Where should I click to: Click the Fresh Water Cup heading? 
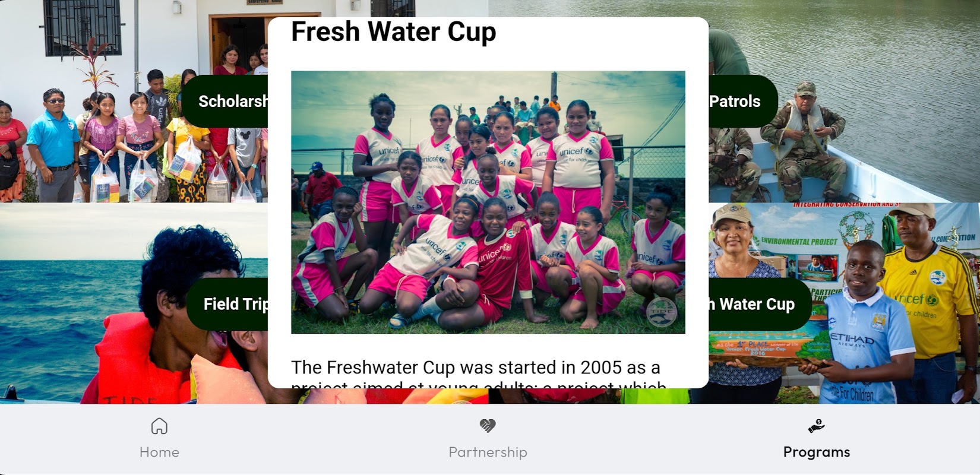pyautogui.click(x=393, y=32)
